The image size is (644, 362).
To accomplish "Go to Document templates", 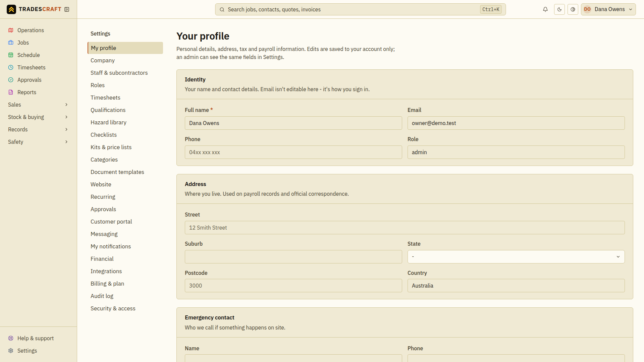I will tap(125, 172).
